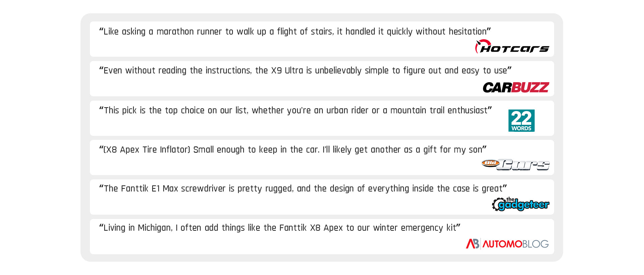Select the quote about reading the instructions

(305, 70)
